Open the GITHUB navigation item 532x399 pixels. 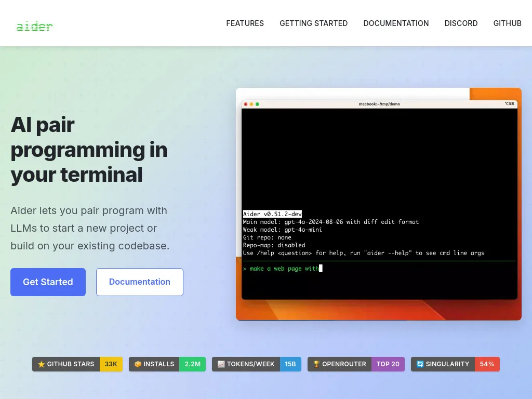507,23
